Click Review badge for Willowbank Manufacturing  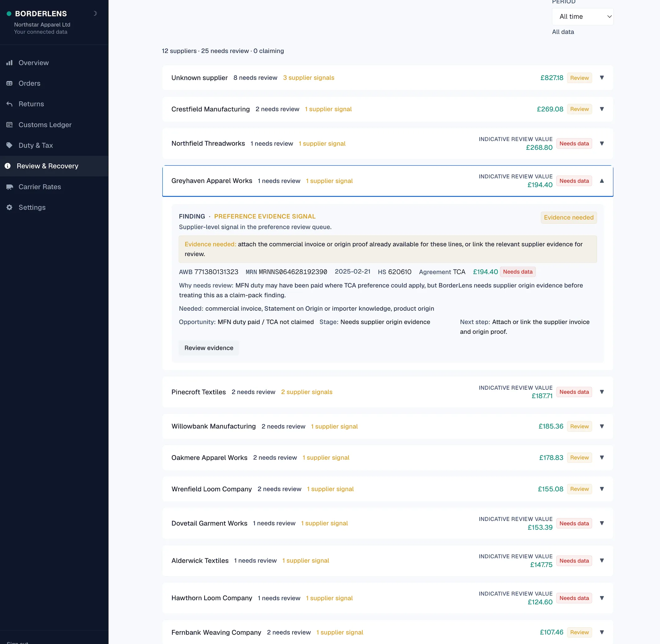pos(579,427)
